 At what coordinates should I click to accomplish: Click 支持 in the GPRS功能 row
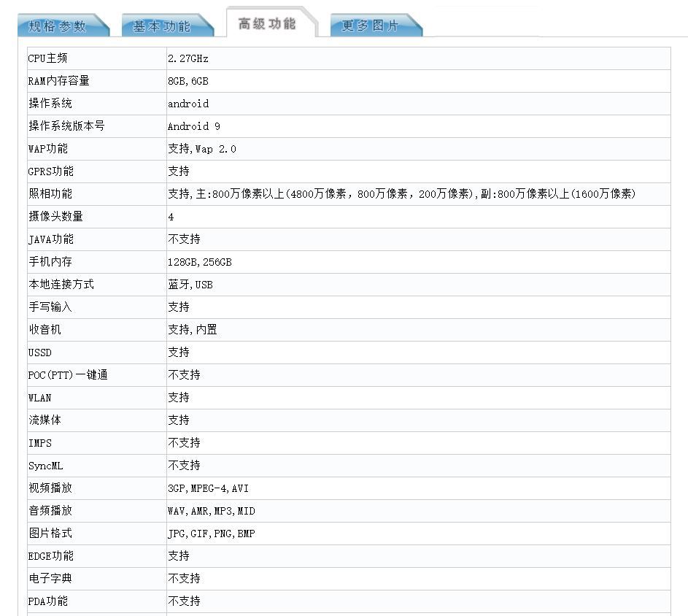[179, 172]
